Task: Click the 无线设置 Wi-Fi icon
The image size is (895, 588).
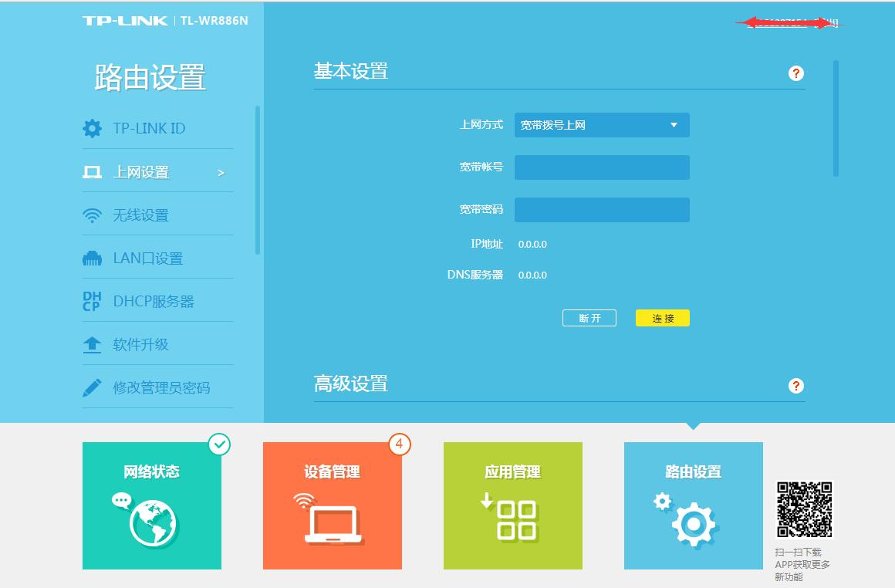Action: click(x=93, y=214)
